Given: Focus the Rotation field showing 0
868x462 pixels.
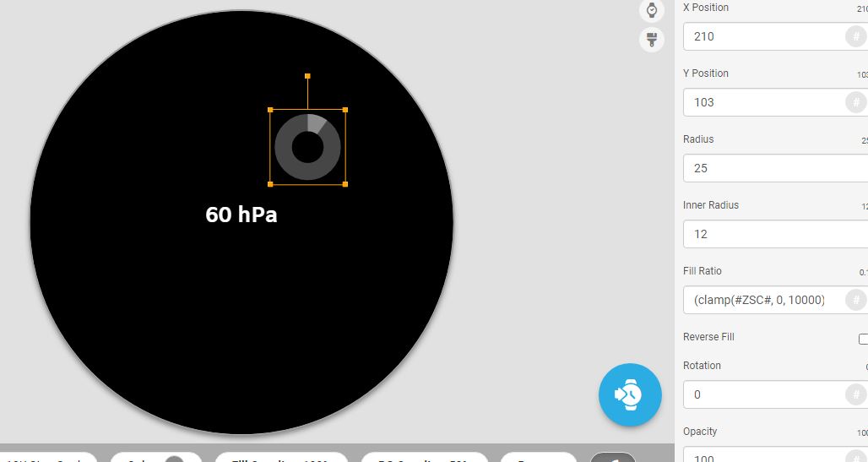Looking at the screenshot, I should [765, 394].
